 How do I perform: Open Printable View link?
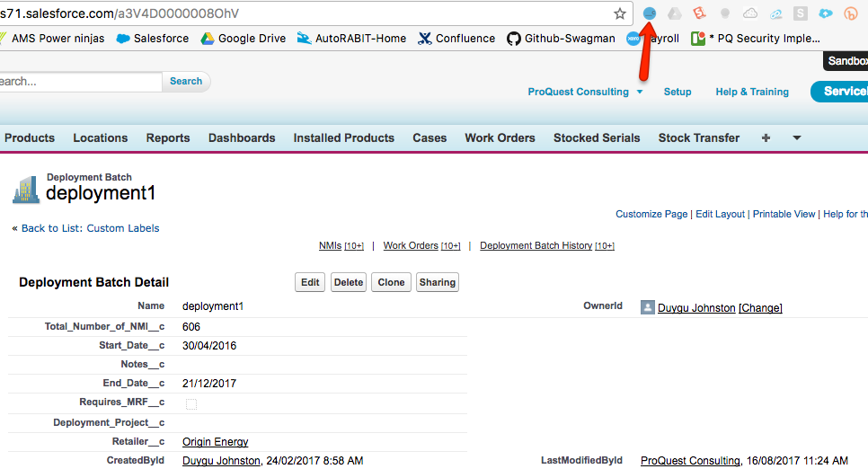click(x=784, y=215)
